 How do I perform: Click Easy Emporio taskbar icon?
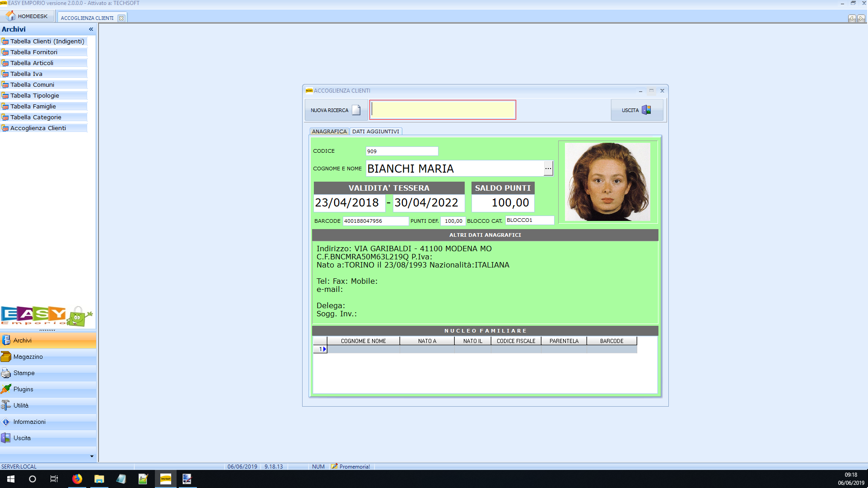pos(166,479)
